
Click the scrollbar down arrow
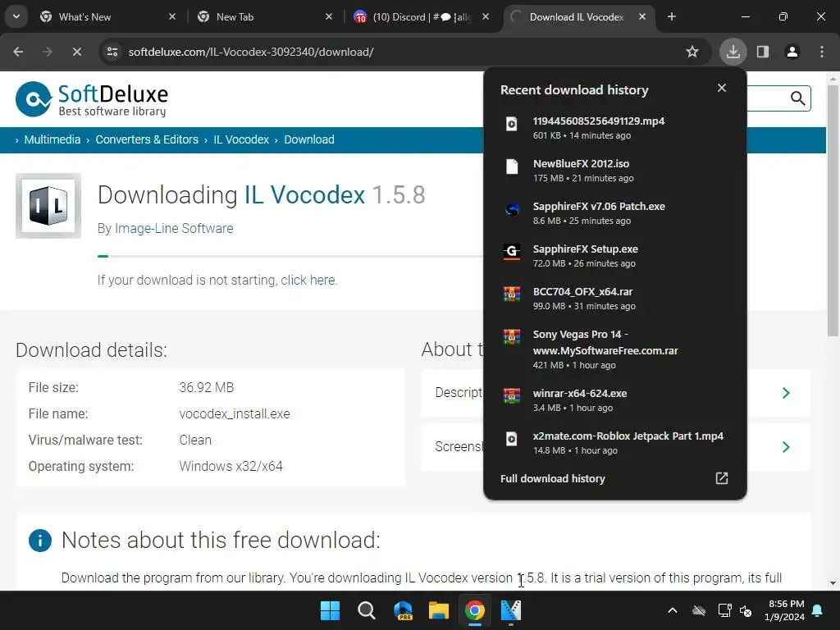pyautogui.click(x=833, y=583)
